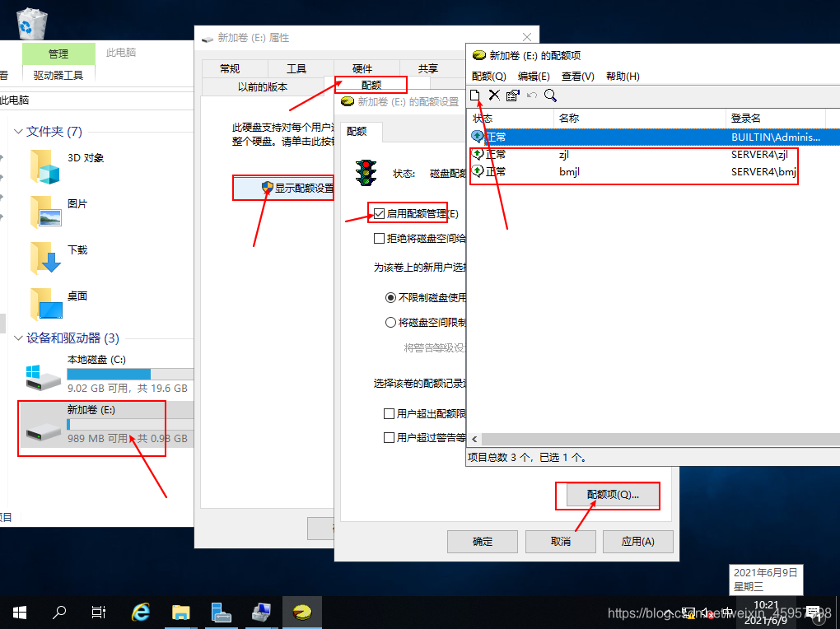Launch Internet Explorer from taskbar
This screenshot has height=629, width=840.
coord(141,613)
